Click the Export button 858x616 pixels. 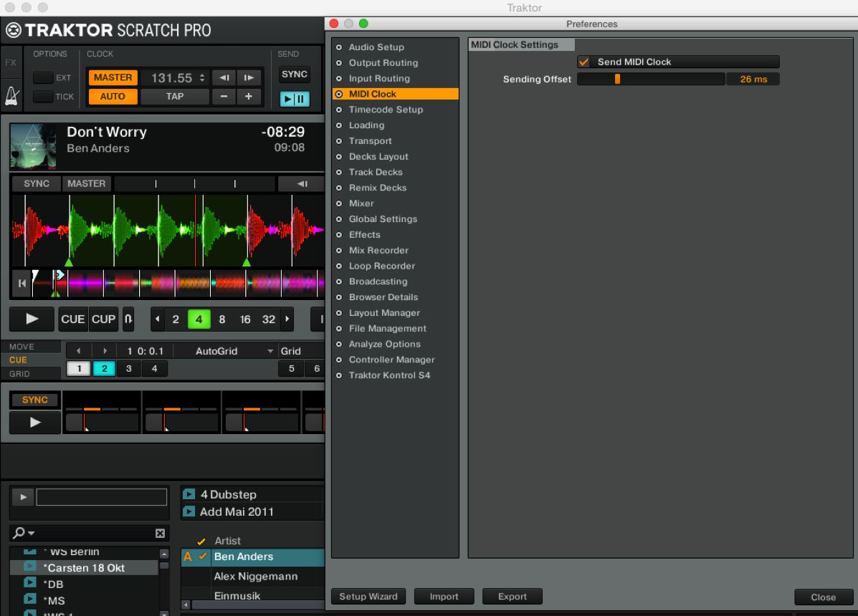tap(512, 597)
